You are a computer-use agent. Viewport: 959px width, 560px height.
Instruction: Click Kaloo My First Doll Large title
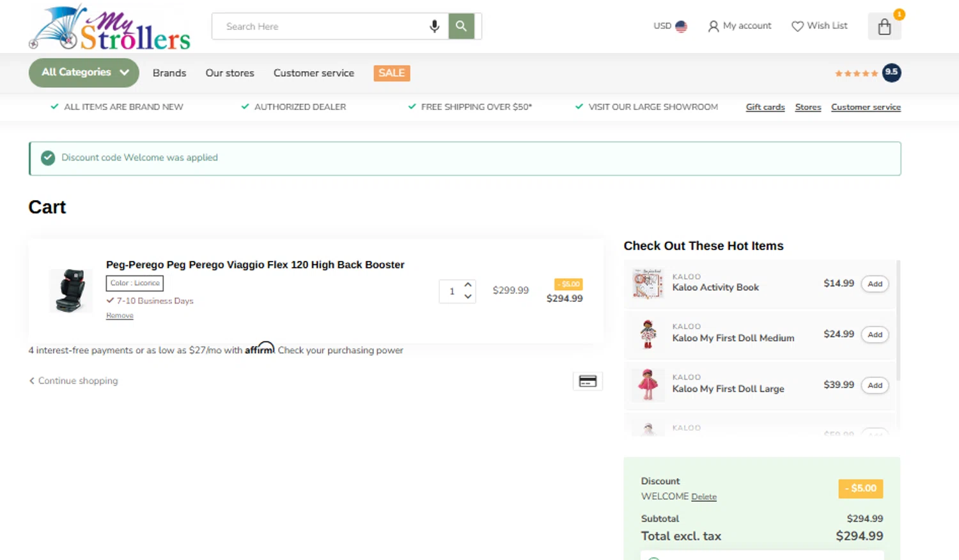[728, 389]
